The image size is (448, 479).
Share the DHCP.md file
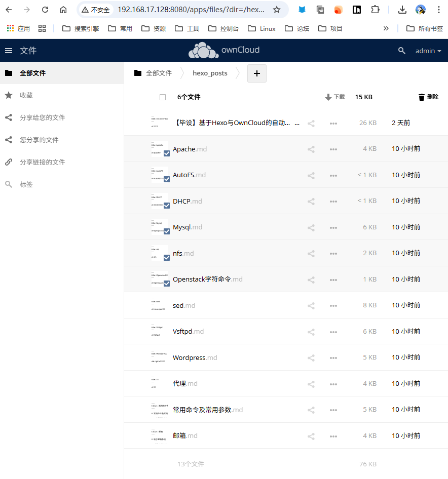click(x=311, y=202)
